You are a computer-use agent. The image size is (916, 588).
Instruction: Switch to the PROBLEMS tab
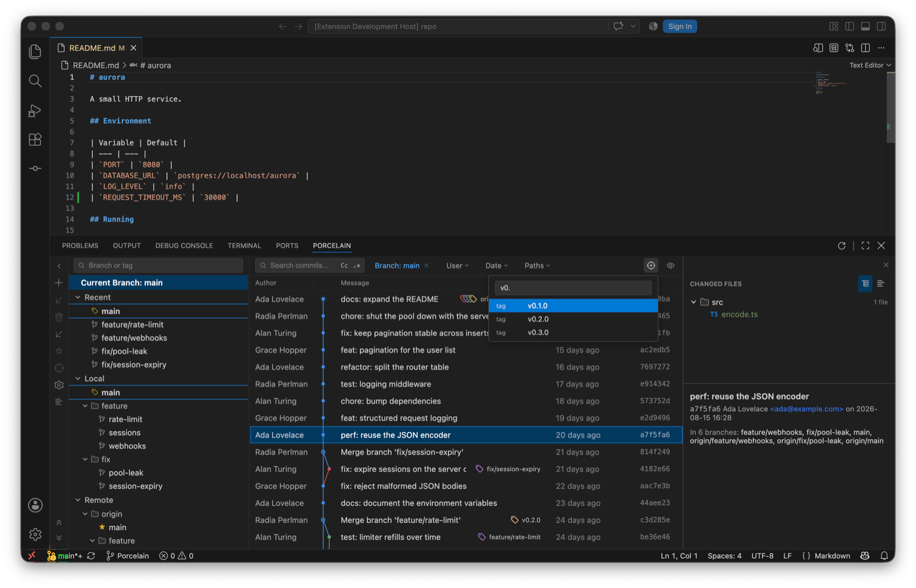pos(80,246)
